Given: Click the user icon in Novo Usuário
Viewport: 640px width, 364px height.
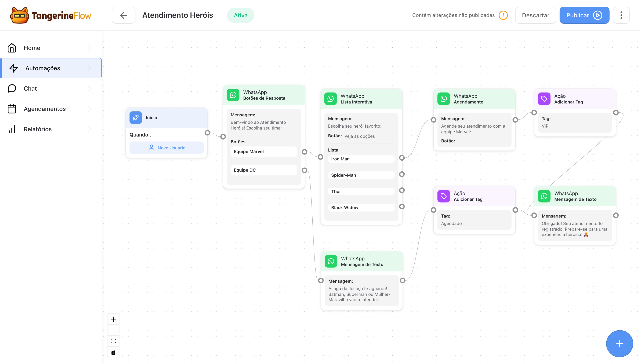Looking at the screenshot, I should pyautogui.click(x=151, y=148).
